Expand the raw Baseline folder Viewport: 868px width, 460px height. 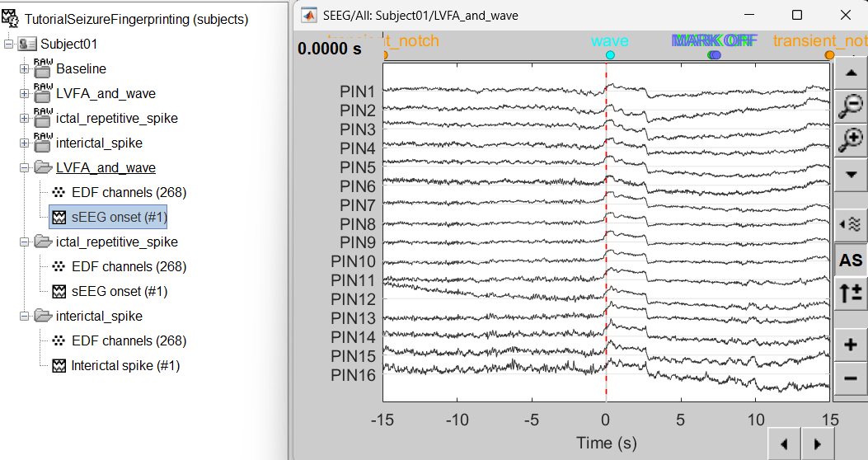[x=24, y=69]
